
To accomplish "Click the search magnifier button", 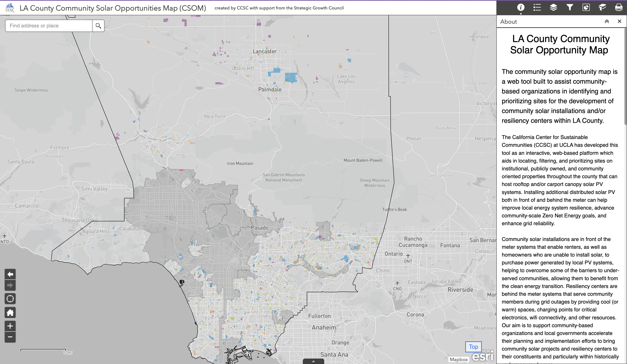I will 98,26.
